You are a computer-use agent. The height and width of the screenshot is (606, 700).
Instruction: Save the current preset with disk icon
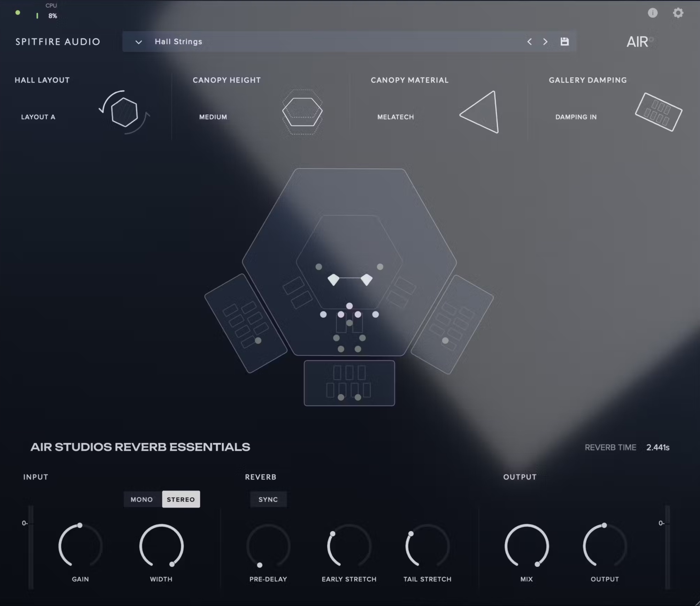(564, 41)
